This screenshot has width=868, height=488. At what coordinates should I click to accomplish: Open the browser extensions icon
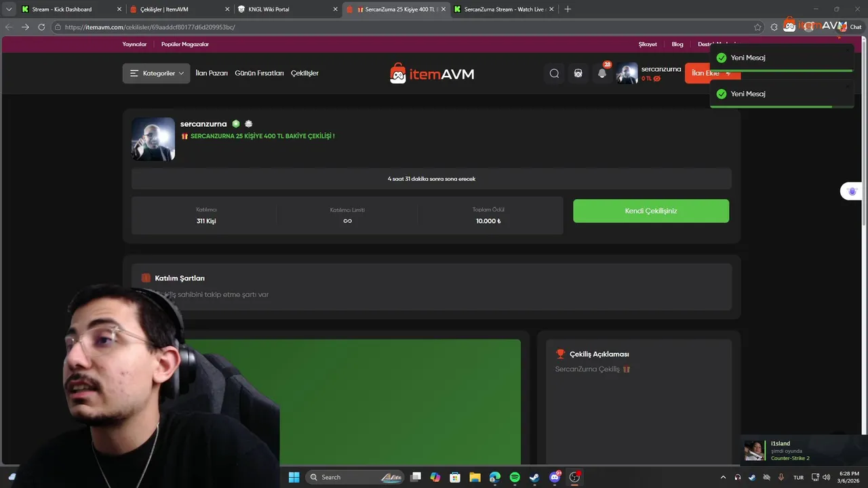coord(774,27)
